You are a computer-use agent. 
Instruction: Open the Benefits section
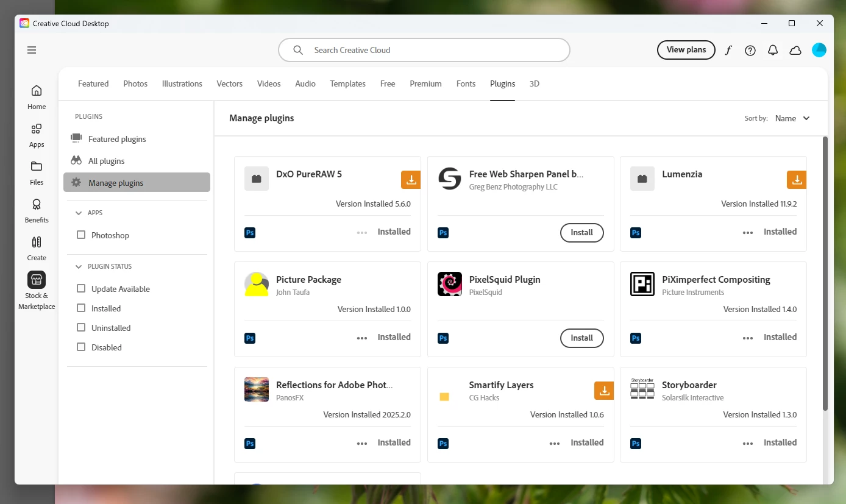click(37, 211)
